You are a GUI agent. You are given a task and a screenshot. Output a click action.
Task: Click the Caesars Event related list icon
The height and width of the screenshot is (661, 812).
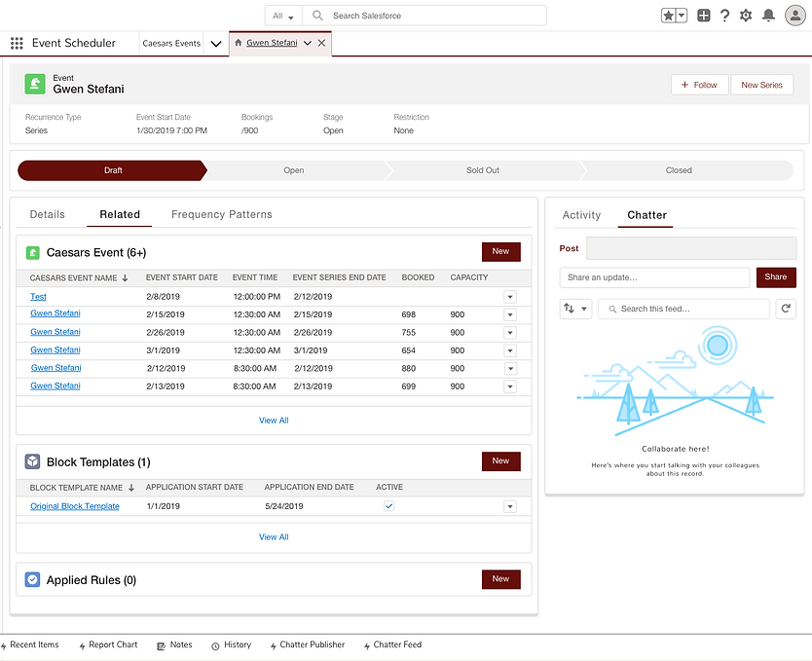click(33, 252)
